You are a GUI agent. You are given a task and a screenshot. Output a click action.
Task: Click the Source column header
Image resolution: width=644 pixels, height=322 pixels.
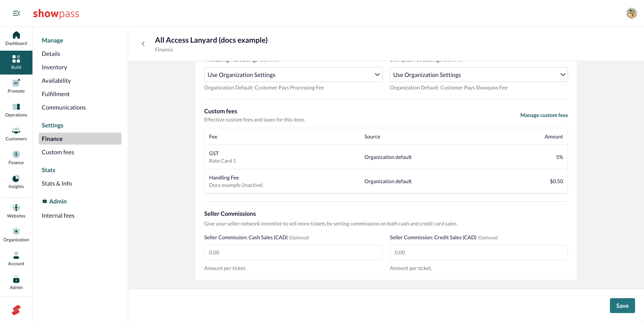click(x=372, y=137)
